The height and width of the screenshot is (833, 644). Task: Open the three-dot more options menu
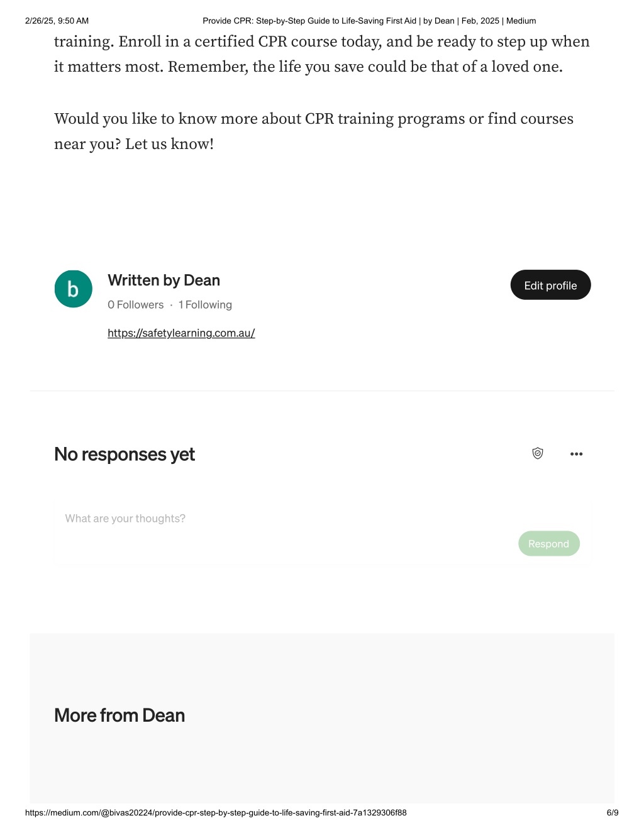[x=576, y=454]
